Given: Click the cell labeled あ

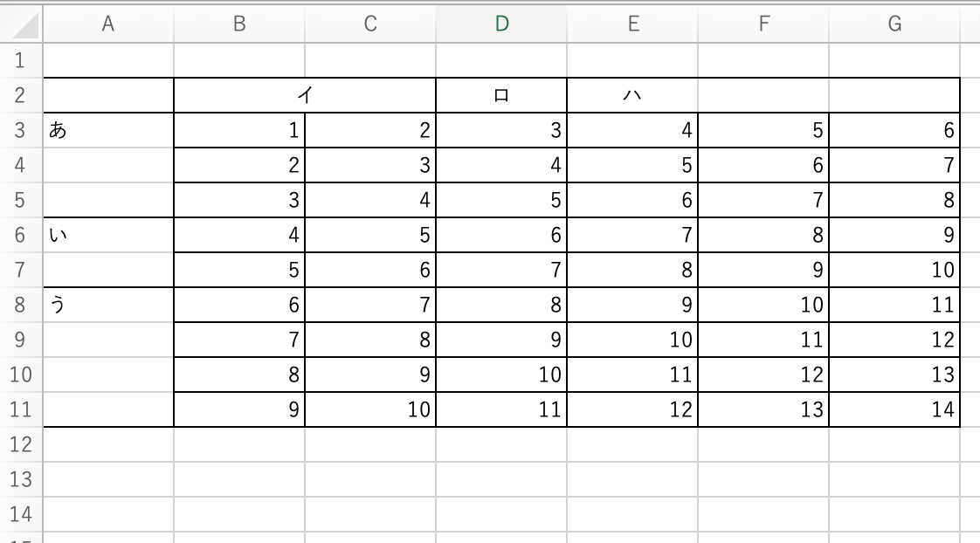Looking at the screenshot, I should click(108, 129).
